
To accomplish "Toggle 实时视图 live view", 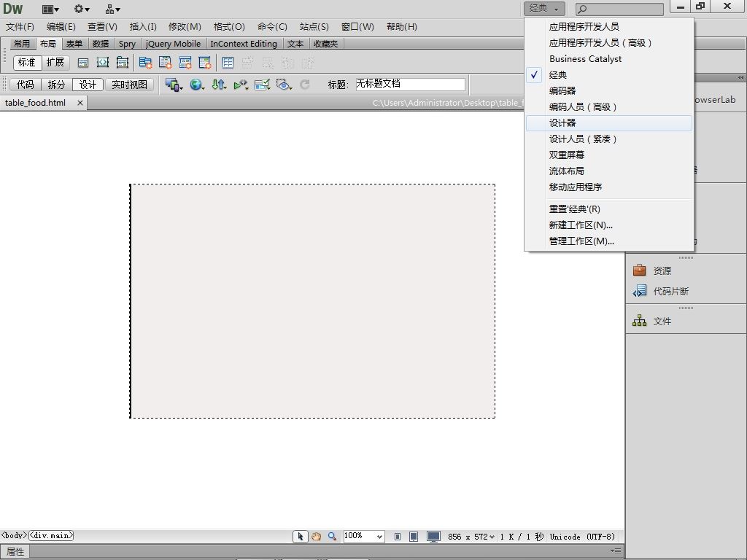I will (129, 85).
